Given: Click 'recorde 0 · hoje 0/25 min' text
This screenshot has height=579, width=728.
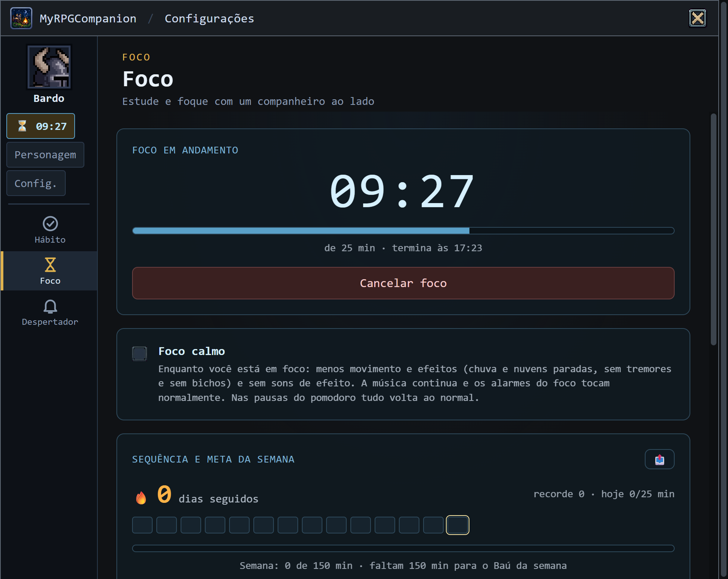Looking at the screenshot, I should pos(604,494).
